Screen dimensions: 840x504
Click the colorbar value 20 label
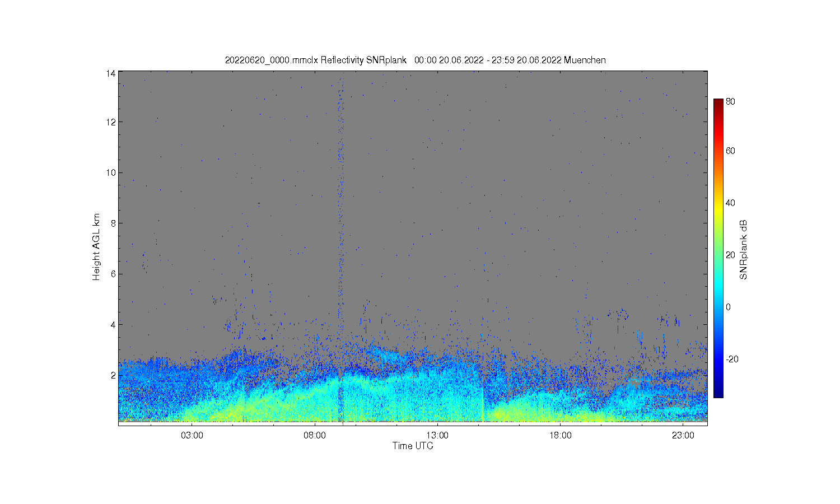tap(730, 255)
